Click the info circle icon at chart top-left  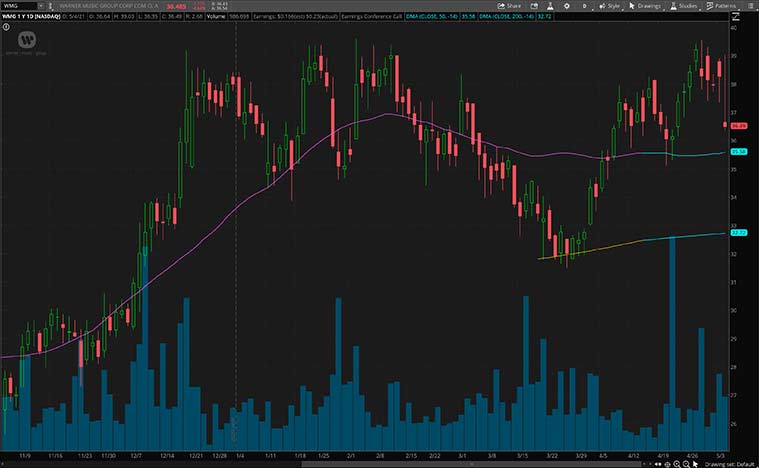[6, 27]
